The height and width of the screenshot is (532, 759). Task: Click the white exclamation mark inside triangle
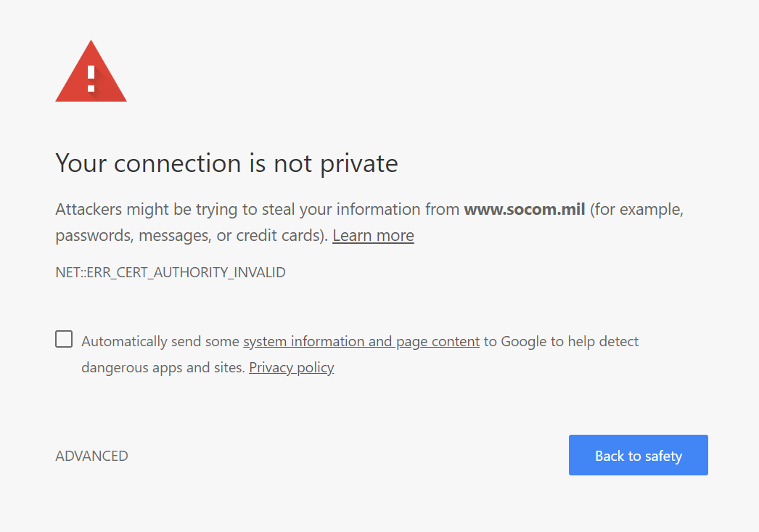point(91,77)
